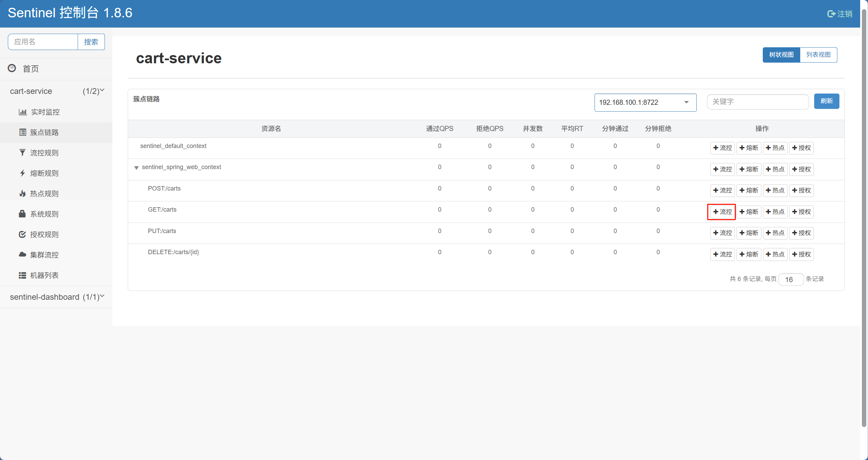Add circuit breaker for POST:/carts
Viewport: 868px width, 460px height.
tap(748, 190)
